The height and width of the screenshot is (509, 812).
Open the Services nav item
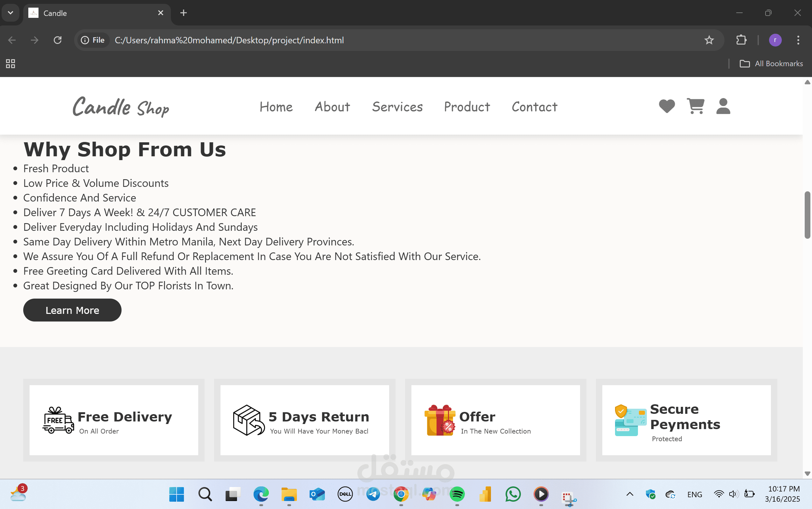pyautogui.click(x=397, y=107)
